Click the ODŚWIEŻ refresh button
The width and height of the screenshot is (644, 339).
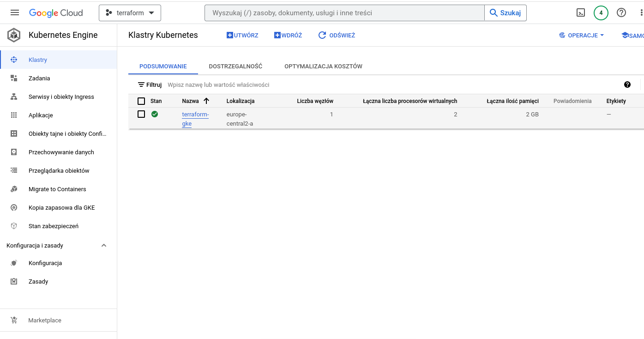coord(337,35)
